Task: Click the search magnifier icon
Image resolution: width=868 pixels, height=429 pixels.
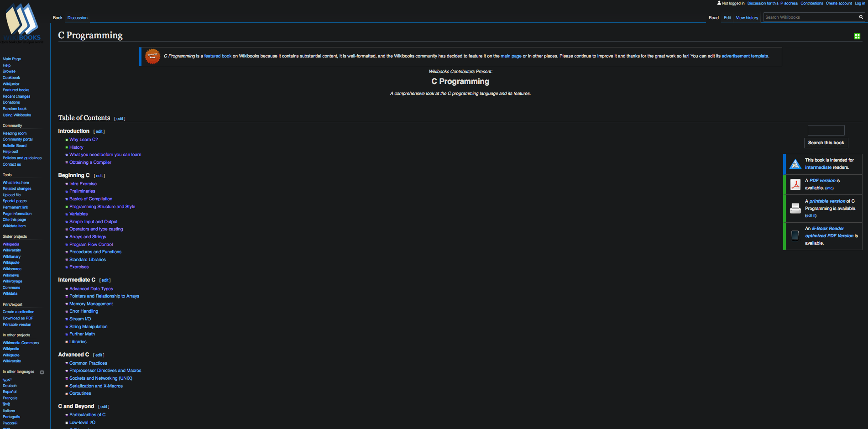Action: [x=861, y=17]
